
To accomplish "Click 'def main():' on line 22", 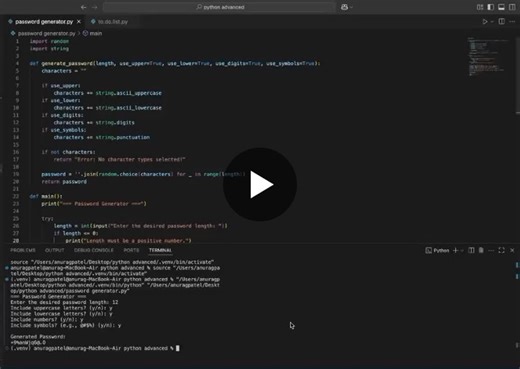I will 46,196.
